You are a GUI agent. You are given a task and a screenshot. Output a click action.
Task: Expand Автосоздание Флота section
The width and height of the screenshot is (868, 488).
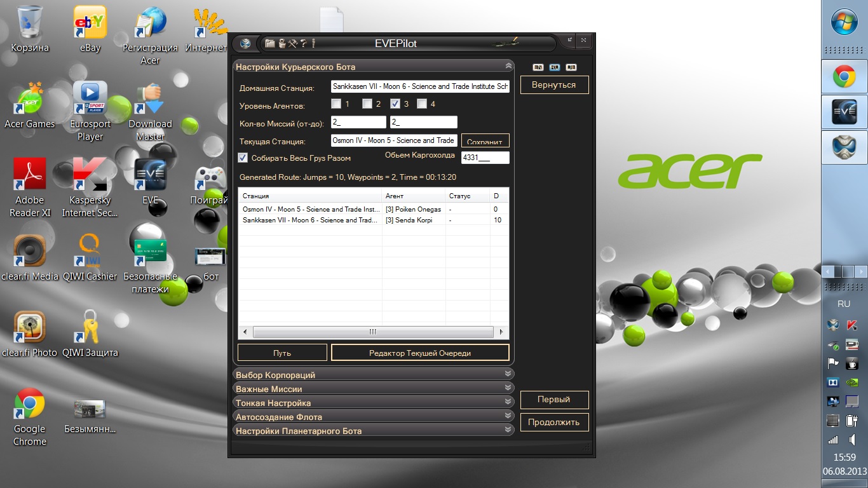(x=374, y=416)
